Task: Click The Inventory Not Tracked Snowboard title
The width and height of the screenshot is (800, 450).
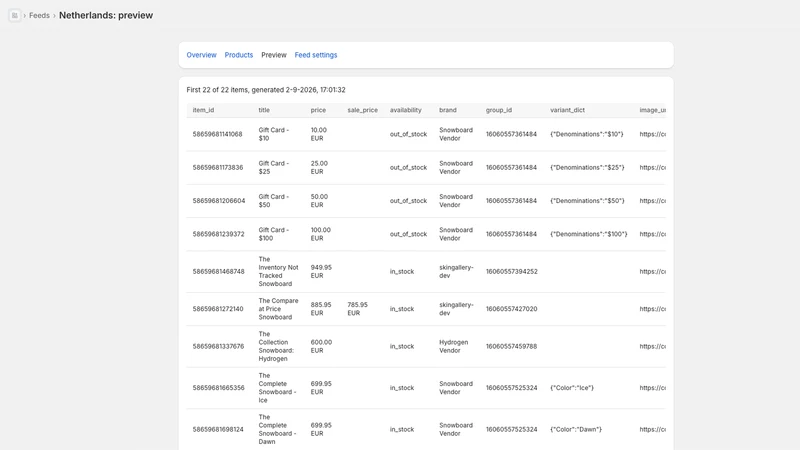Action: tap(278, 271)
